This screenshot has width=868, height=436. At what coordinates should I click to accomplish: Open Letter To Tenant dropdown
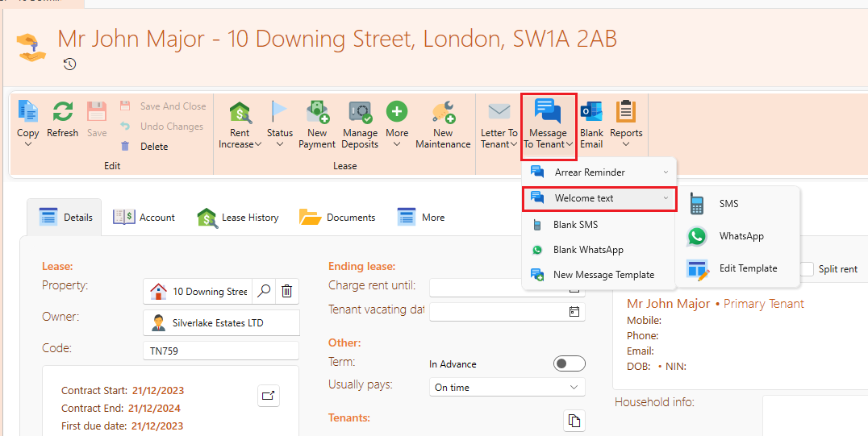tap(499, 125)
